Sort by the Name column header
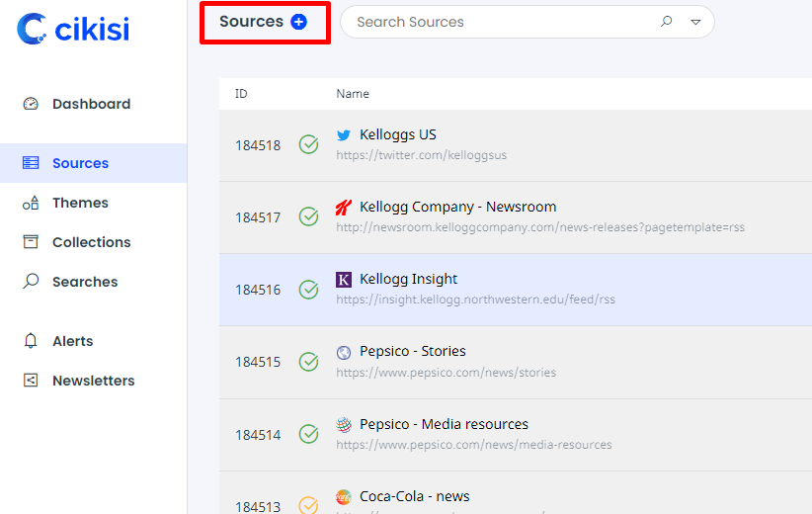Image resolution: width=812 pixels, height=514 pixels. pos(353,94)
